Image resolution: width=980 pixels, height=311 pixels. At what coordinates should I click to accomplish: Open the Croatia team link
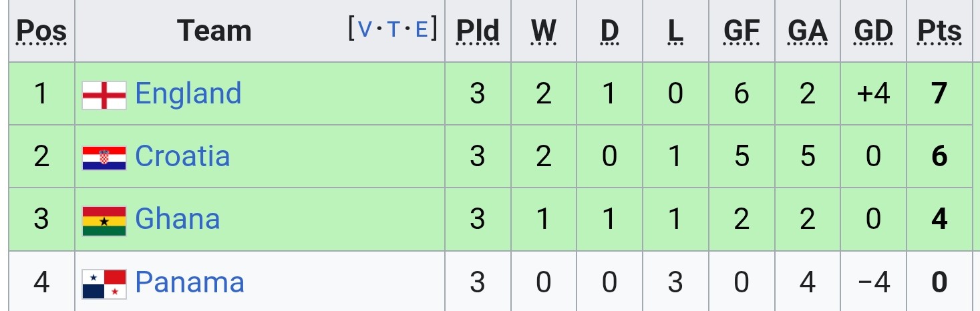182,156
